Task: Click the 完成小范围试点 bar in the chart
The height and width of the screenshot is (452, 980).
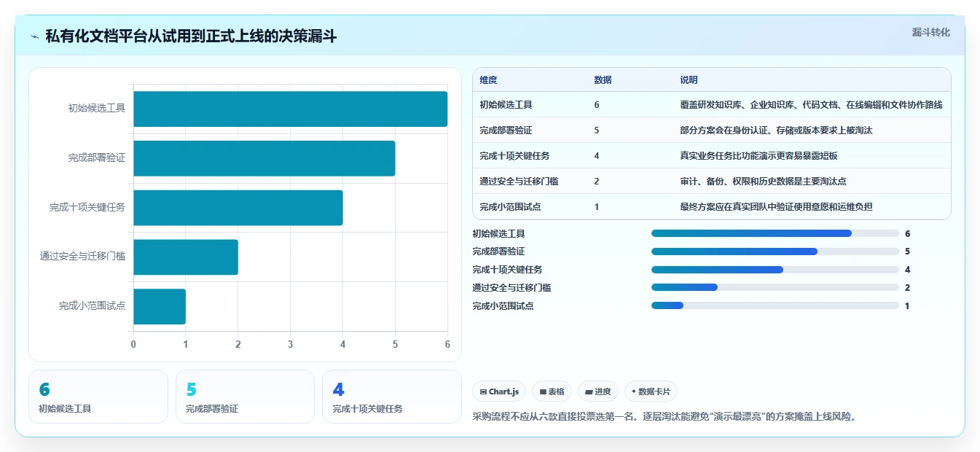Action: 160,306
